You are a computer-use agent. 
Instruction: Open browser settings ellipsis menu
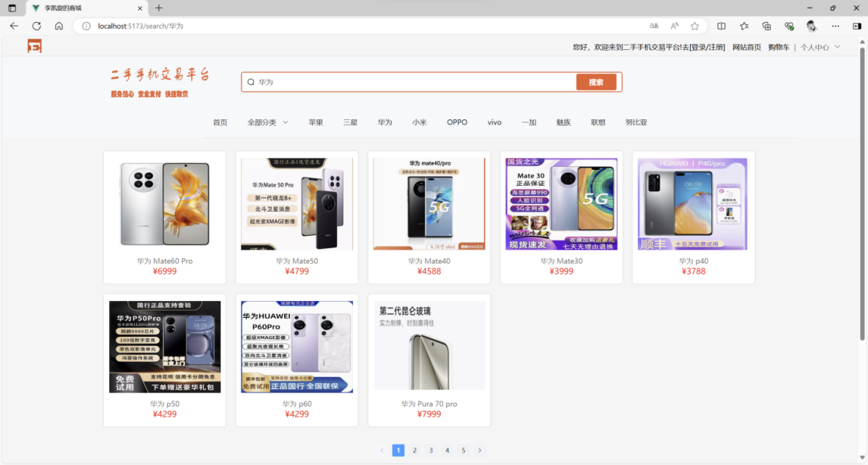(835, 26)
